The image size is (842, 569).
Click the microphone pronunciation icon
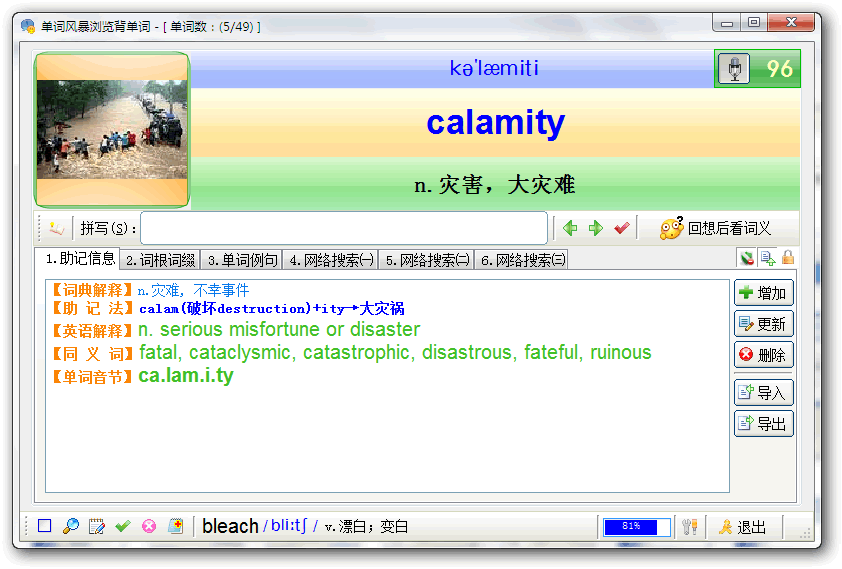734,69
